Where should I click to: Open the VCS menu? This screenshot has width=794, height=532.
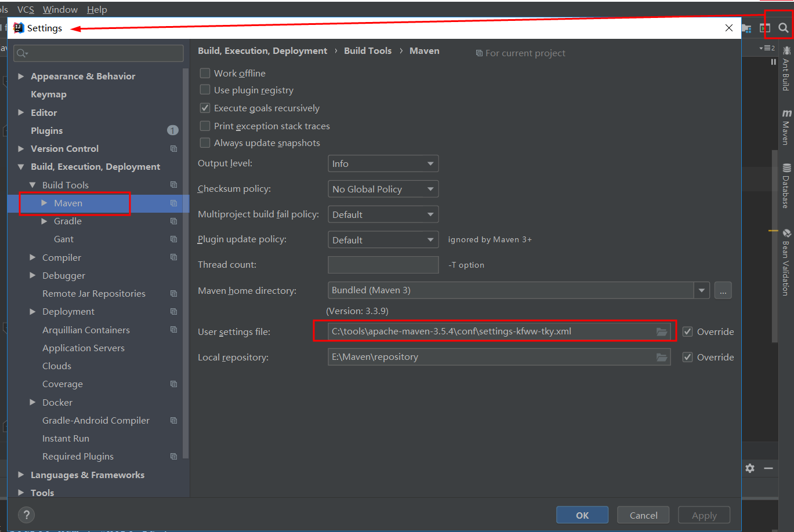tap(26, 9)
